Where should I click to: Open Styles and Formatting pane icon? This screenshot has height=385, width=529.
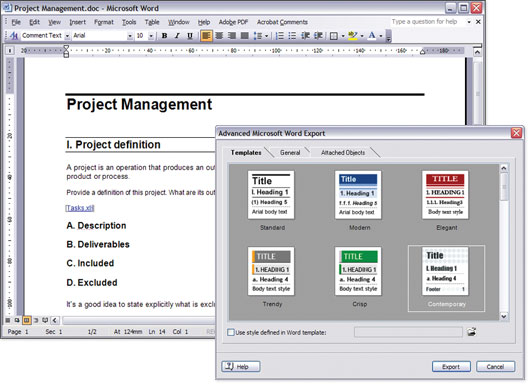[14, 35]
